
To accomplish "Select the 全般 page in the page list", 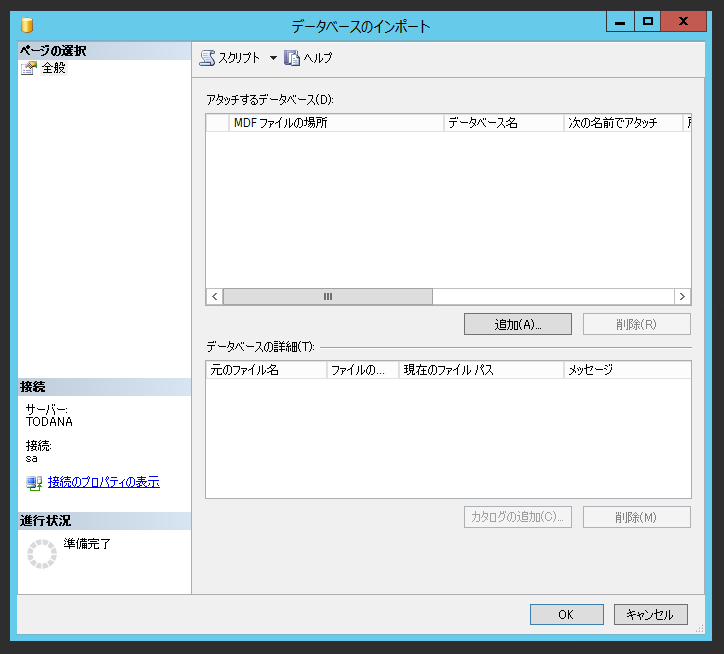I will coord(54,68).
